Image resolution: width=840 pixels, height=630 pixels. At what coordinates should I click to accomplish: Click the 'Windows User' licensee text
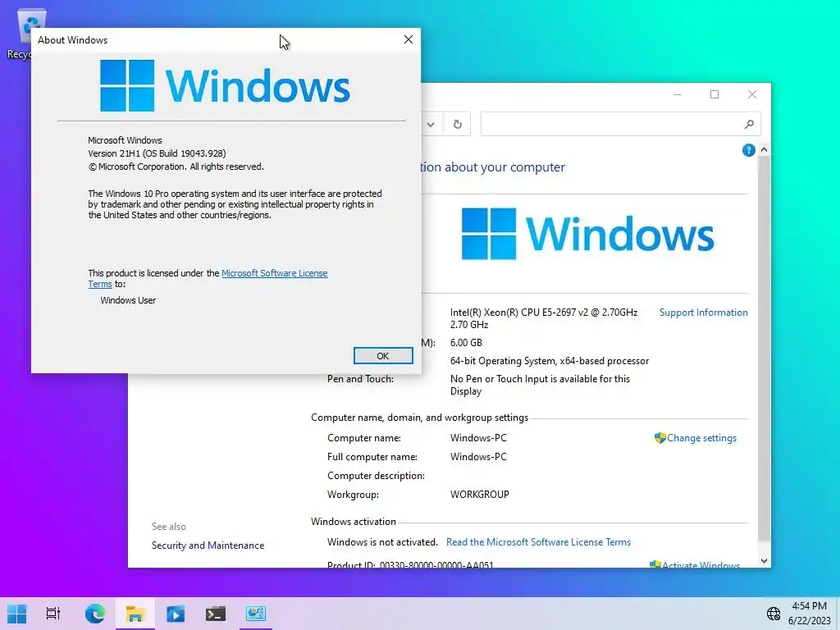point(128,300)
